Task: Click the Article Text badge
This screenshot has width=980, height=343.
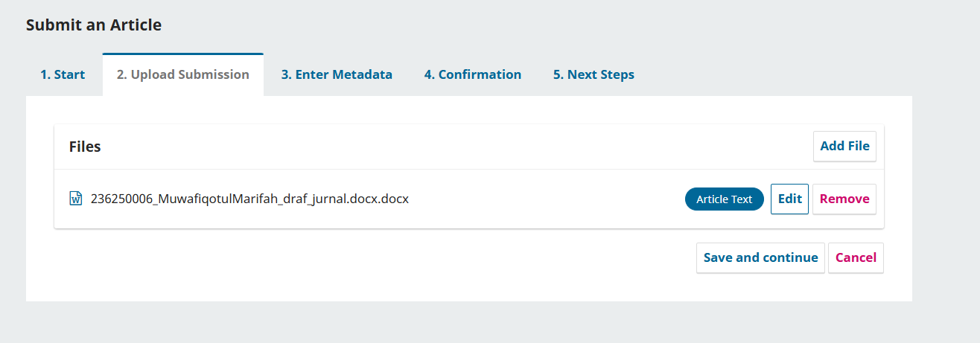Action: 724,199
